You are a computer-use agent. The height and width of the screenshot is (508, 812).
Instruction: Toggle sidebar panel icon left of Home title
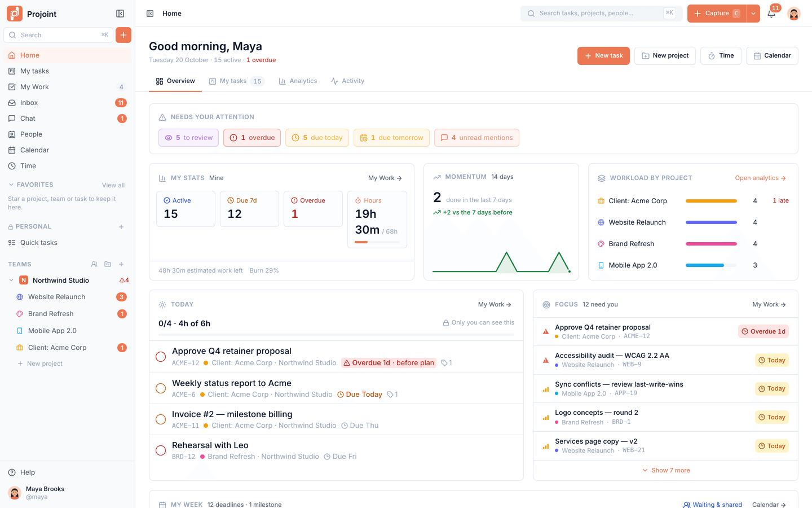click(150, 14)
